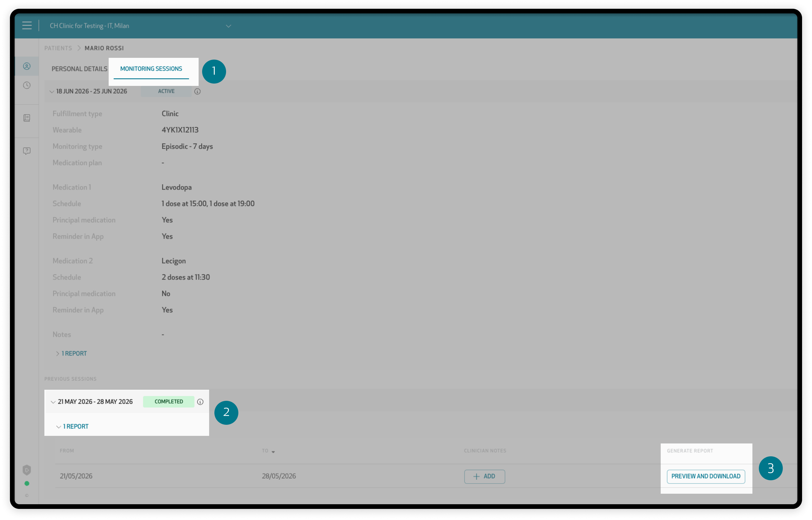Click the COMPLETED status badge
This screenshot has height=520, width=812.
(x=169, y=401)
